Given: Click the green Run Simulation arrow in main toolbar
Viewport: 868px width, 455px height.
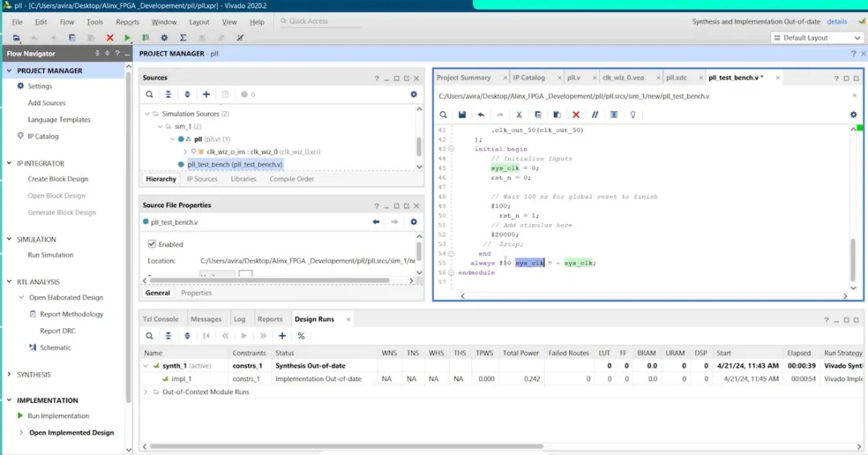Looking at the screenshot, I should (x=128, y=38).
